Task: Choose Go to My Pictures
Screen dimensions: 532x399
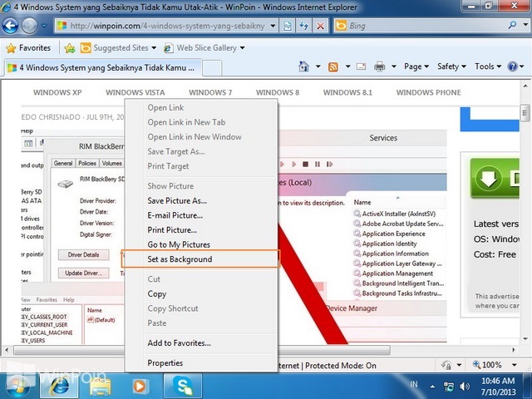Action: (x=201, y=244)
